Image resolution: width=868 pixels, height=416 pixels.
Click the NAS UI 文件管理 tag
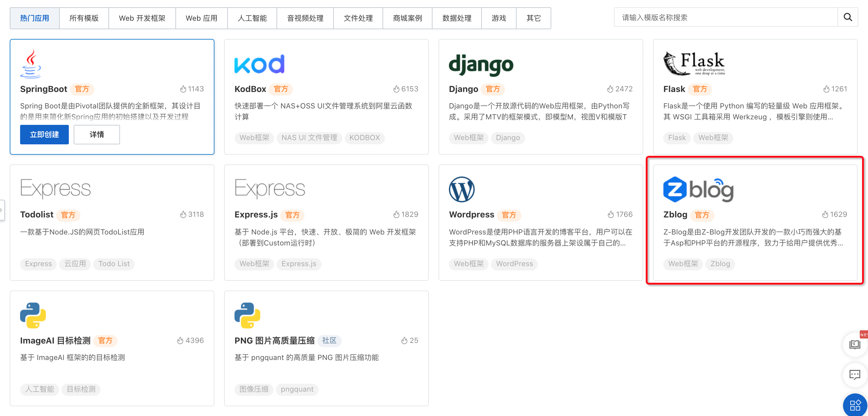pos(309,137)
